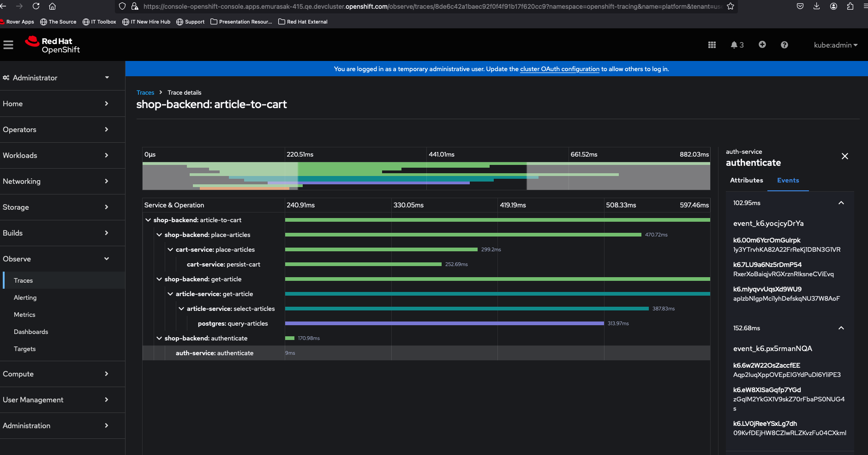868x455 pixels.
Task: Expand the Builds navigation section
Action: click(x=62, y=233)
